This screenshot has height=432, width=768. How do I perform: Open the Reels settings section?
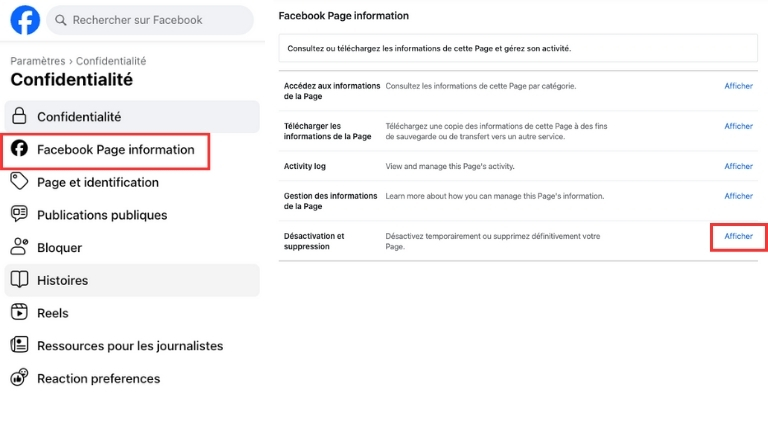[132, 313]
